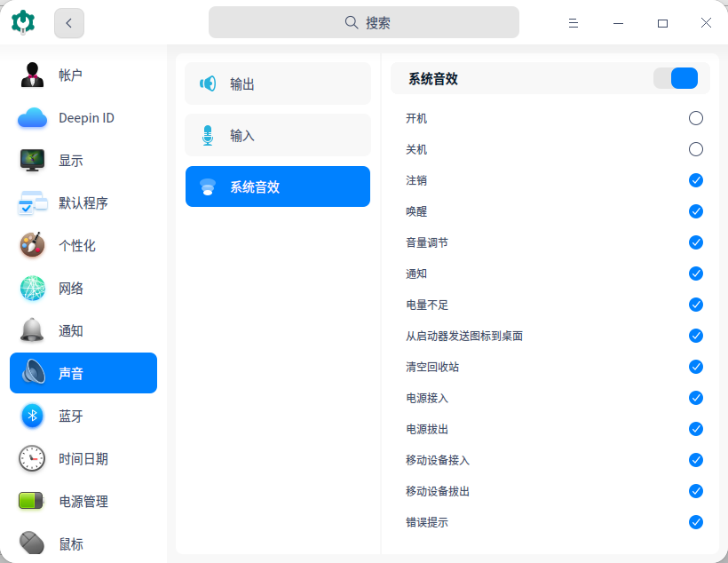Enable the 开机 startup sound checkbox

(696, 118)
